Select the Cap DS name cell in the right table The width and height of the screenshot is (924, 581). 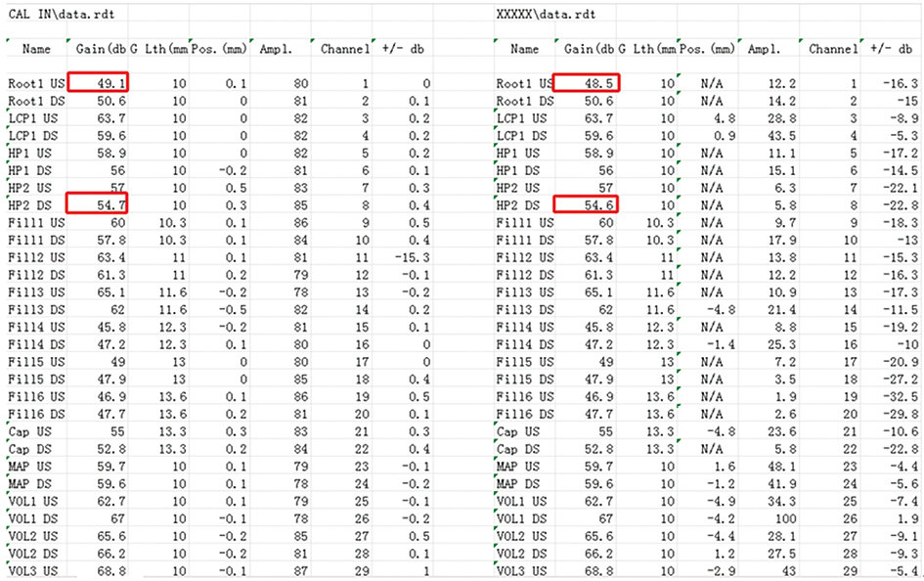[x=518, y=449]
